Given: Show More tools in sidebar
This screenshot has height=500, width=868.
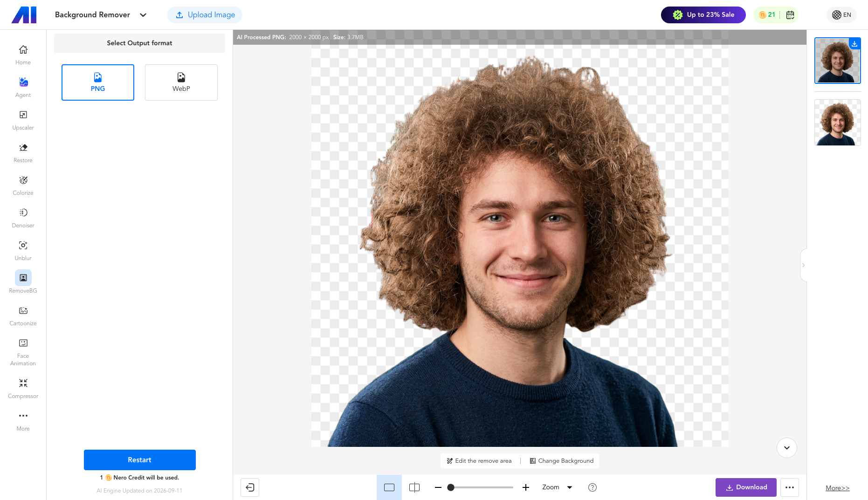Looking at the screenshot, I should 23,421.
